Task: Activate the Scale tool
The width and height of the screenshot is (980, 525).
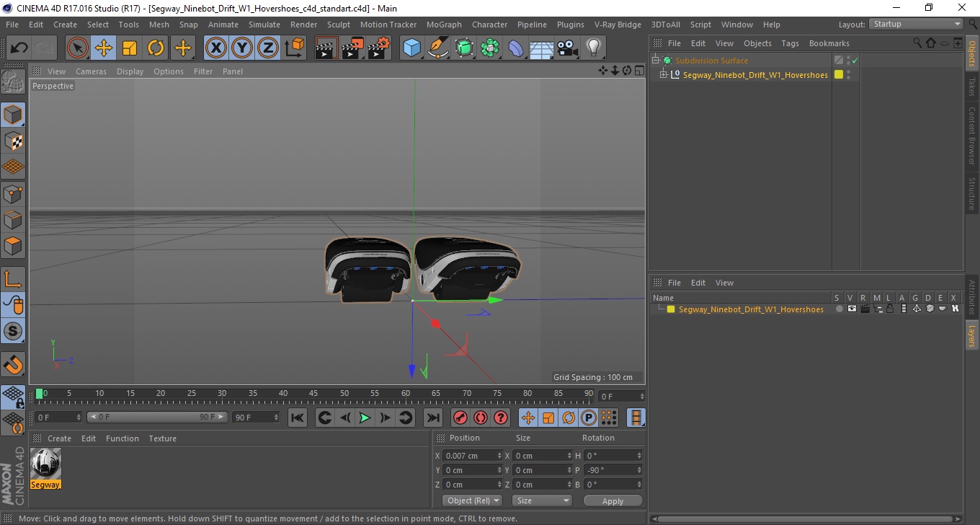Action: click(130, 48)
